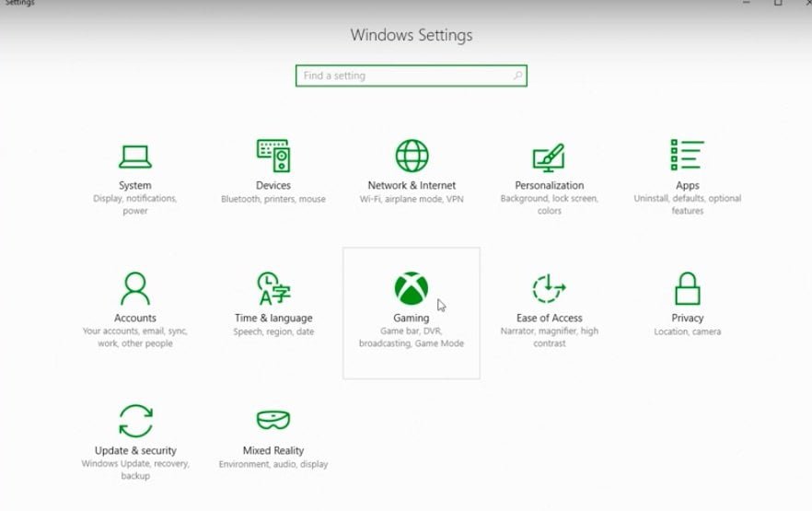Open the Gaming Xbox logo icon
Viewport: 812px width, 511px height.
coord(412,288)
